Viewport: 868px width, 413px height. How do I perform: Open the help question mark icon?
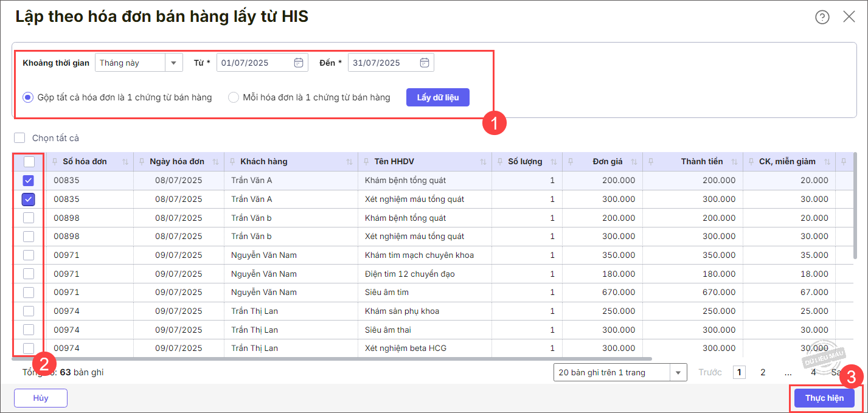click(x=822, y=17)
